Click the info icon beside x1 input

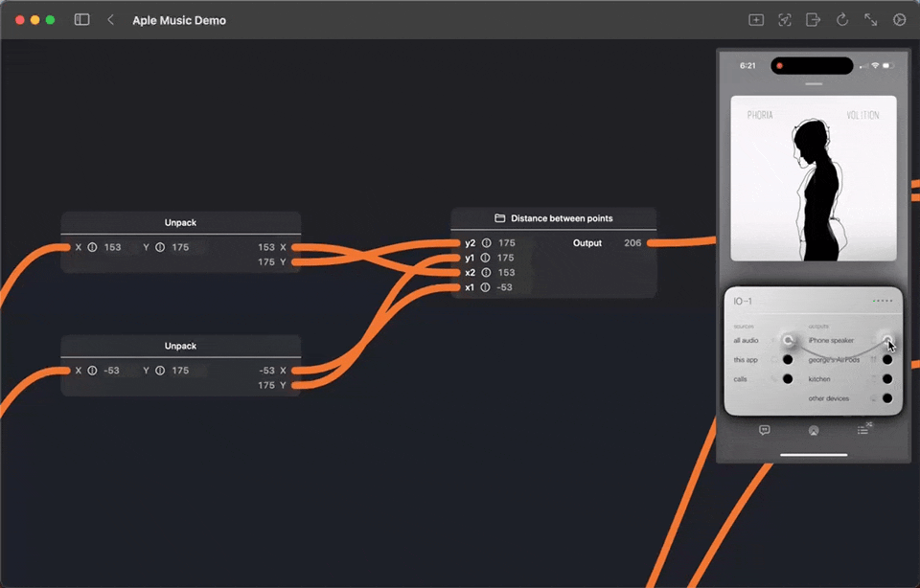pos(487,287)
